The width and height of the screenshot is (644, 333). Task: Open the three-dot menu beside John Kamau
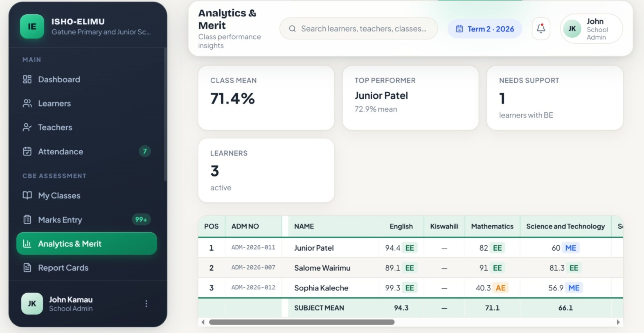pyautogui.click(x=146, y=304)
